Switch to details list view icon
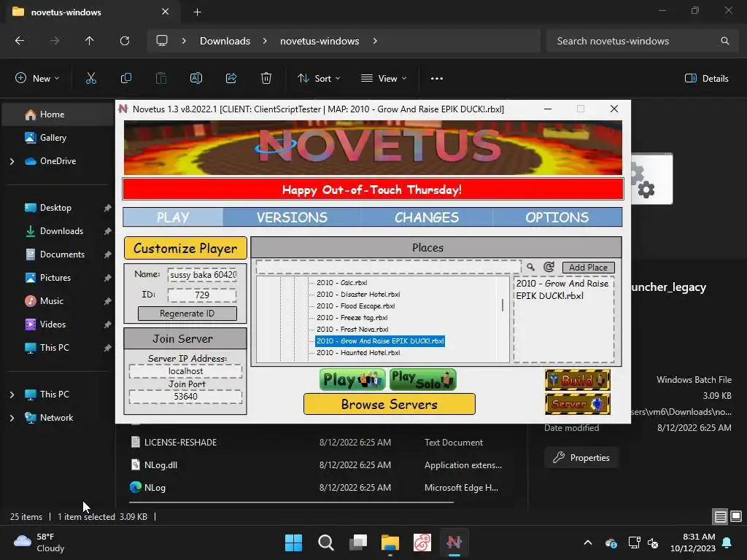747x560 pixels. tap(720, 516)
